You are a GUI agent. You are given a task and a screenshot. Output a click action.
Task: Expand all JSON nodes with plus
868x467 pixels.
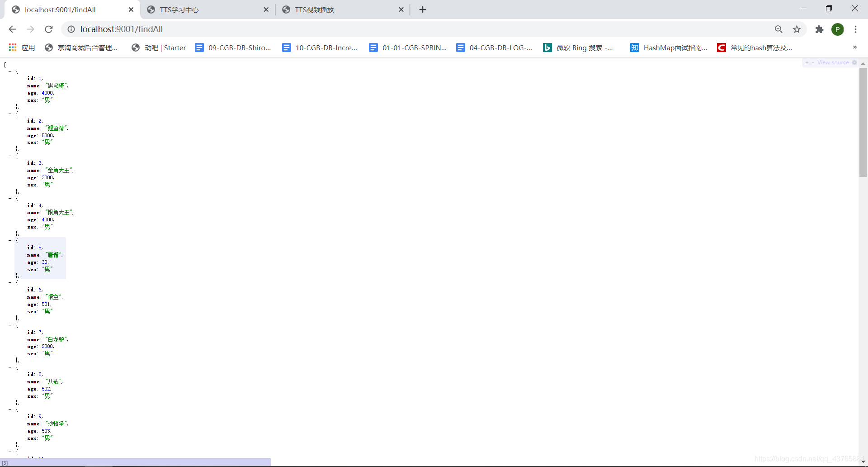[807, 62]
